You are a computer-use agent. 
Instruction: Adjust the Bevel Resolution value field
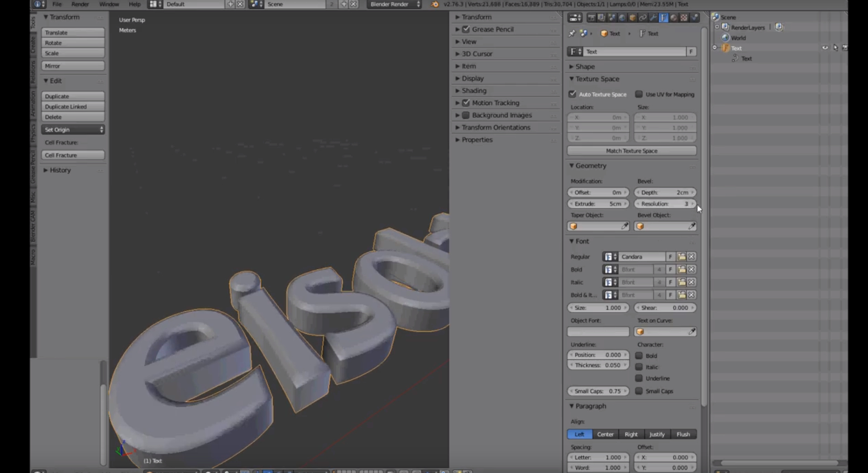[x=665, y=204]
